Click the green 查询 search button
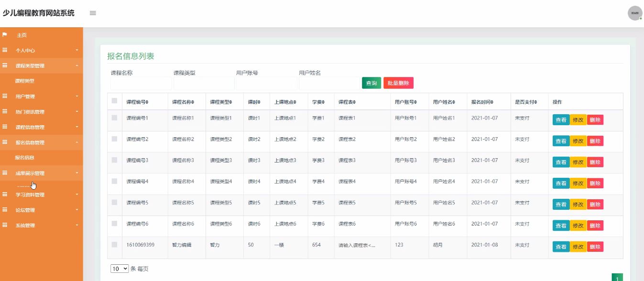The width and height of the screenshot is (644, 281). click(371, 83)
